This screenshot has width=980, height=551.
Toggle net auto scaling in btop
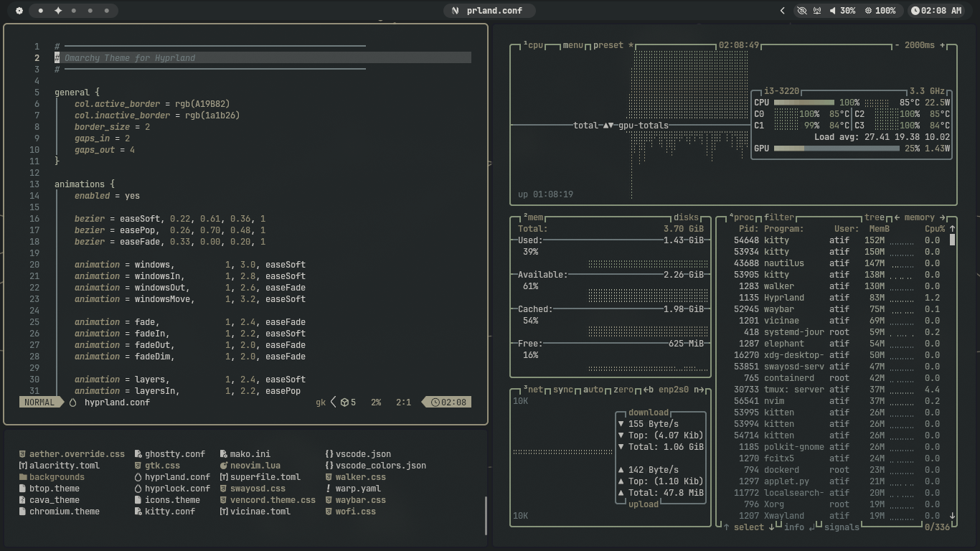(593, 390)
